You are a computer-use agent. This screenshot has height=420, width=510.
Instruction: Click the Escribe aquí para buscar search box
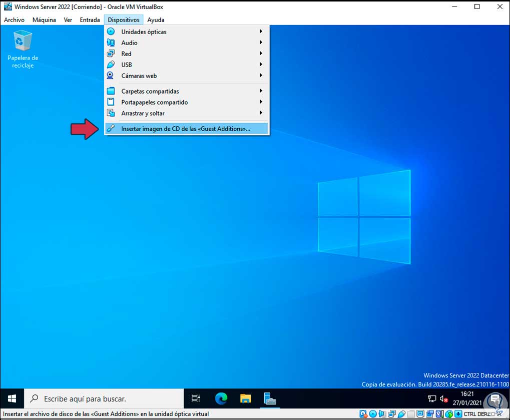[x=104, y=398]
